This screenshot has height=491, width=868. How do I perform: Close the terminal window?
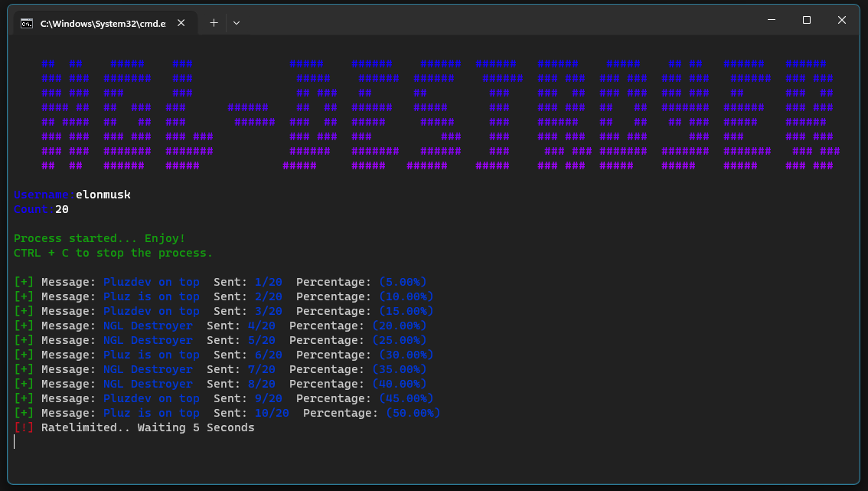pos(841,20)
